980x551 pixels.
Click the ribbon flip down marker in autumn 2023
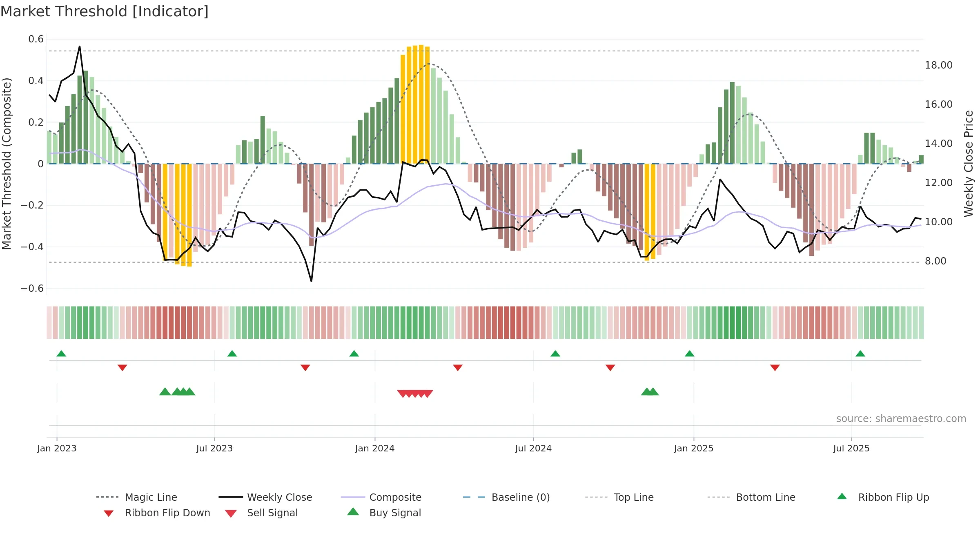click(305, 367)
